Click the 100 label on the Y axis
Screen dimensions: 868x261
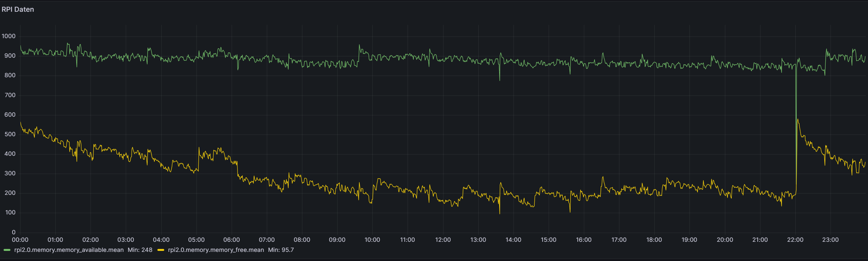click(x=10, y=212)
